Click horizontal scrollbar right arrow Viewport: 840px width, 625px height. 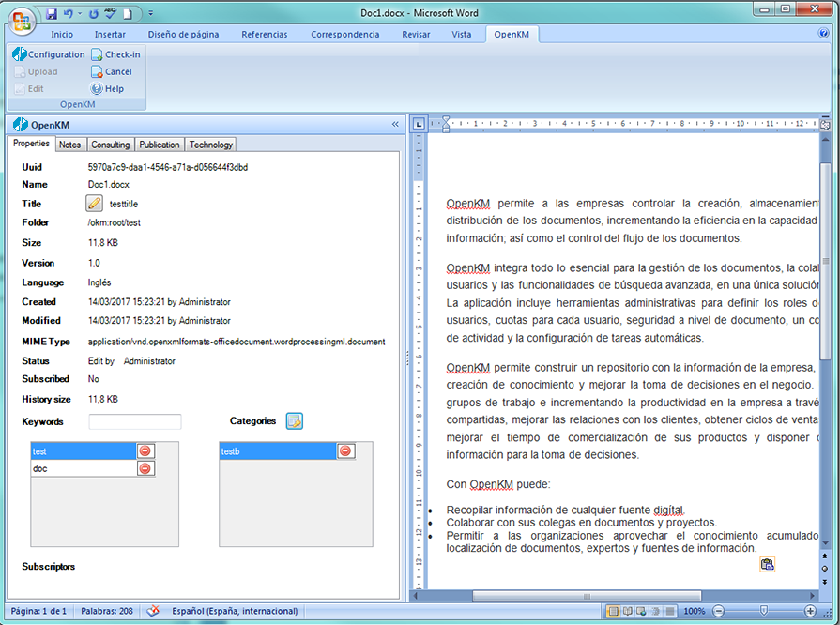813,596
